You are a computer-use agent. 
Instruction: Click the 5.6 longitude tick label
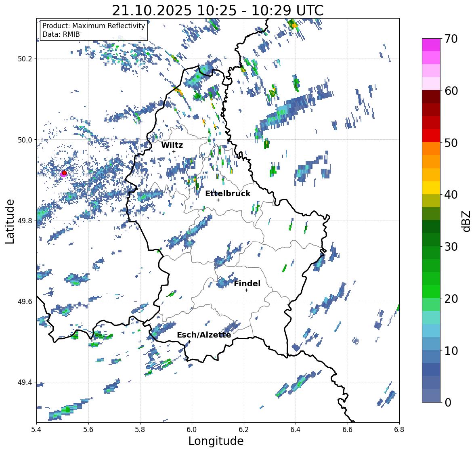(88, 430)
